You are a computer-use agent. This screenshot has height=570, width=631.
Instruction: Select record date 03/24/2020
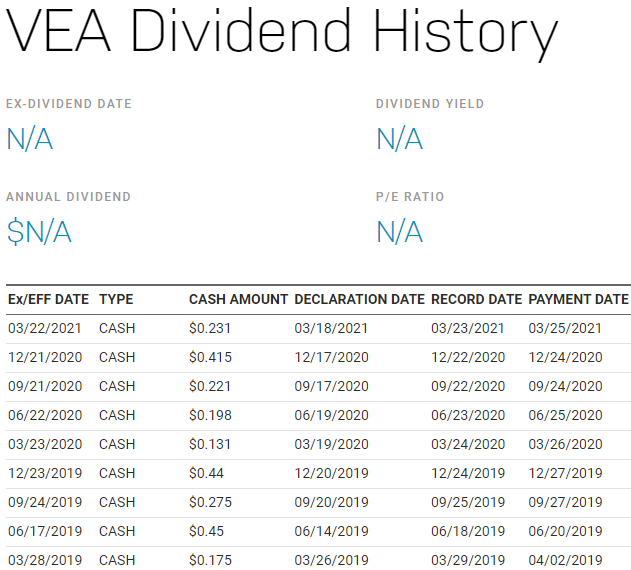click(468, 444)
